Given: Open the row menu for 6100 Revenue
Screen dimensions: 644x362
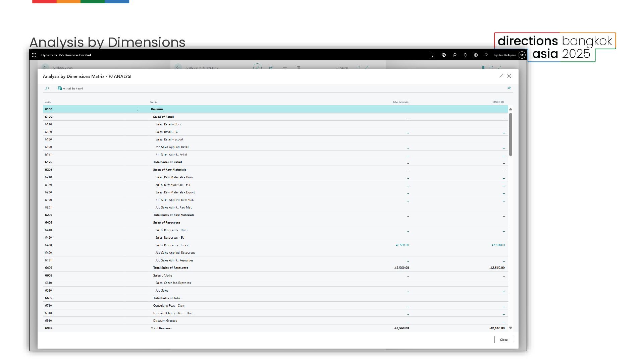Looking at the screenshot, I should (x=137, y=109).
